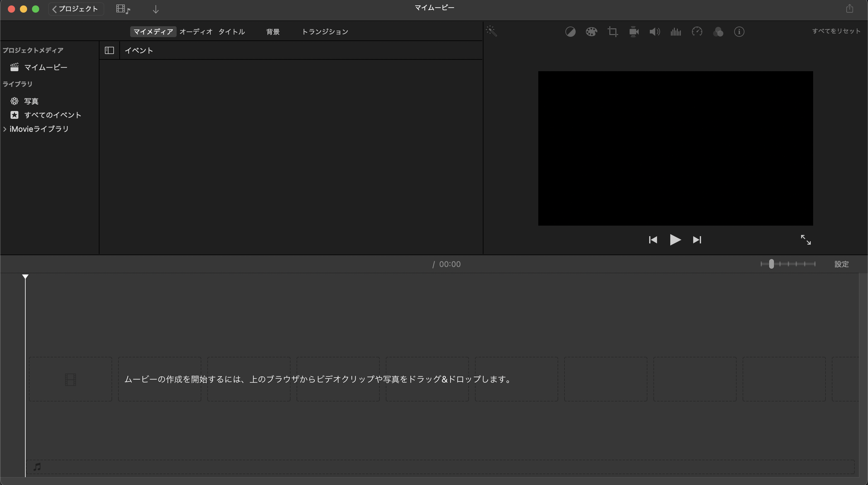Open the color balance adjustment icon
The image size is (868, 485).
point(570,32)
